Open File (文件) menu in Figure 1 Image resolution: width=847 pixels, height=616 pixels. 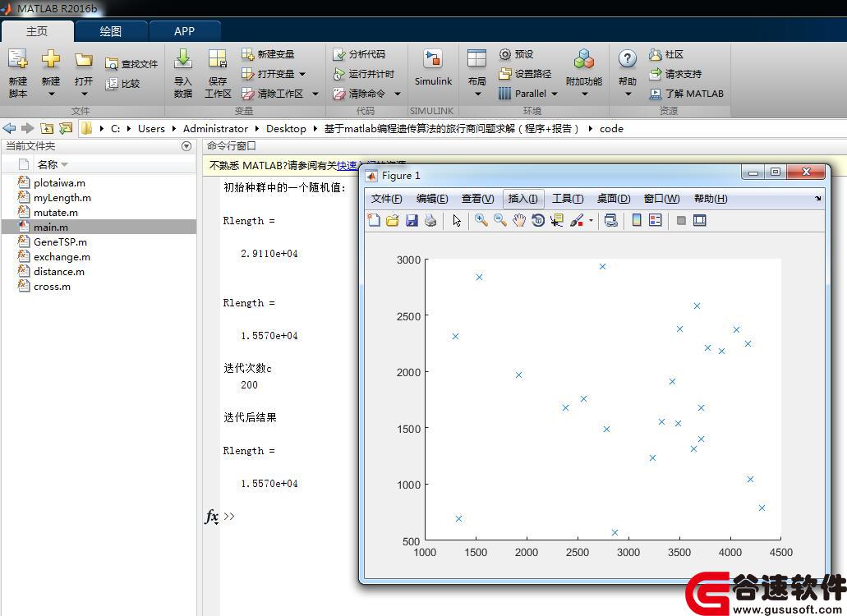tap(386, 199)
